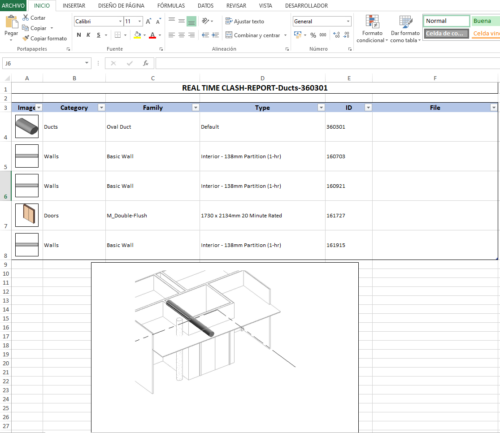Click the yellow fill color button
The image size is (500, 433).
point(137,35)
